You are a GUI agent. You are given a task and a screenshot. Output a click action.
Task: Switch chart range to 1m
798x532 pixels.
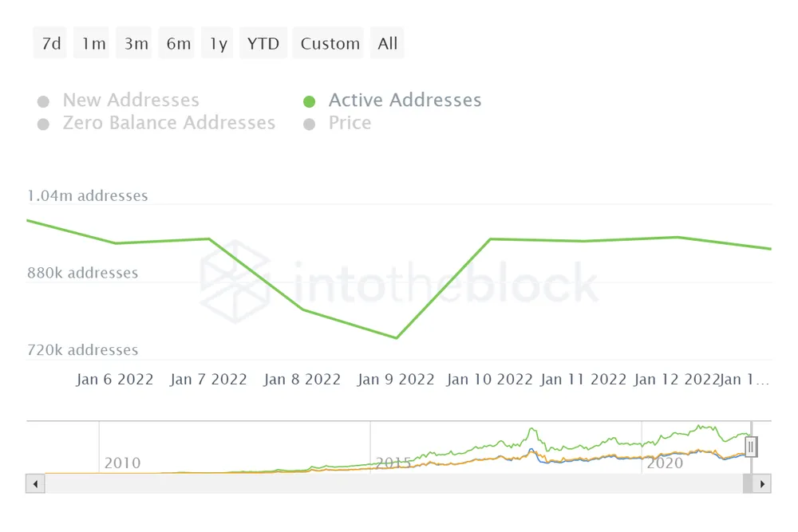(x=93, y=43)
